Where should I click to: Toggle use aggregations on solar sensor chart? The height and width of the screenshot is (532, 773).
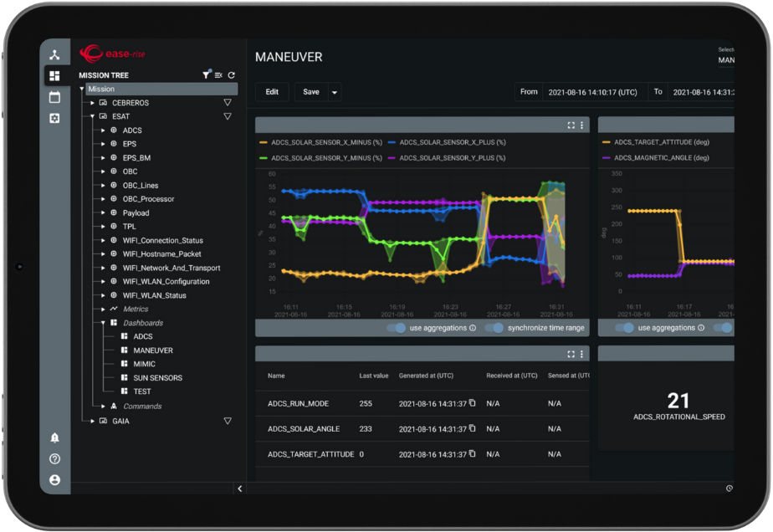pos(397,328)
